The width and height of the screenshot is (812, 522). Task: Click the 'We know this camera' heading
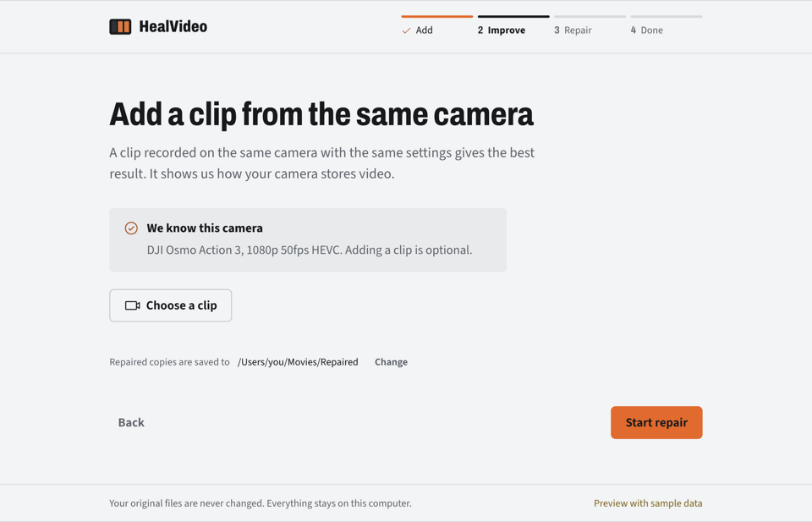tap(205, 228)
